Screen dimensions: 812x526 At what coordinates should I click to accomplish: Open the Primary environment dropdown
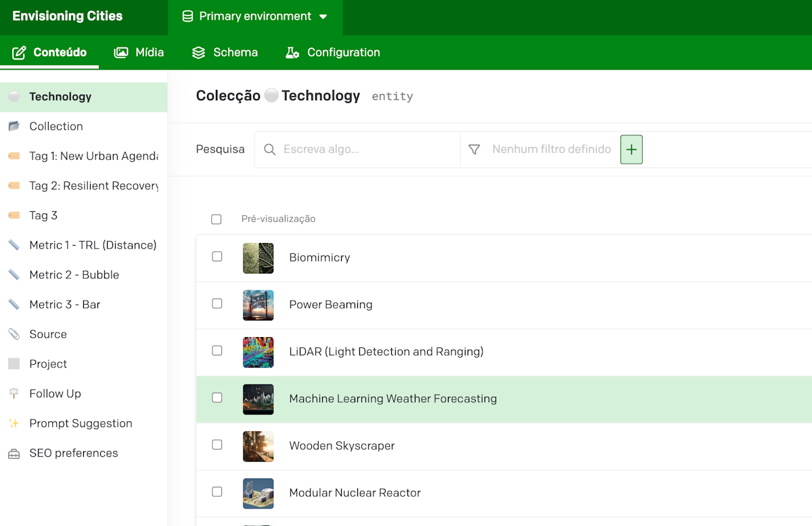point(255,16)
